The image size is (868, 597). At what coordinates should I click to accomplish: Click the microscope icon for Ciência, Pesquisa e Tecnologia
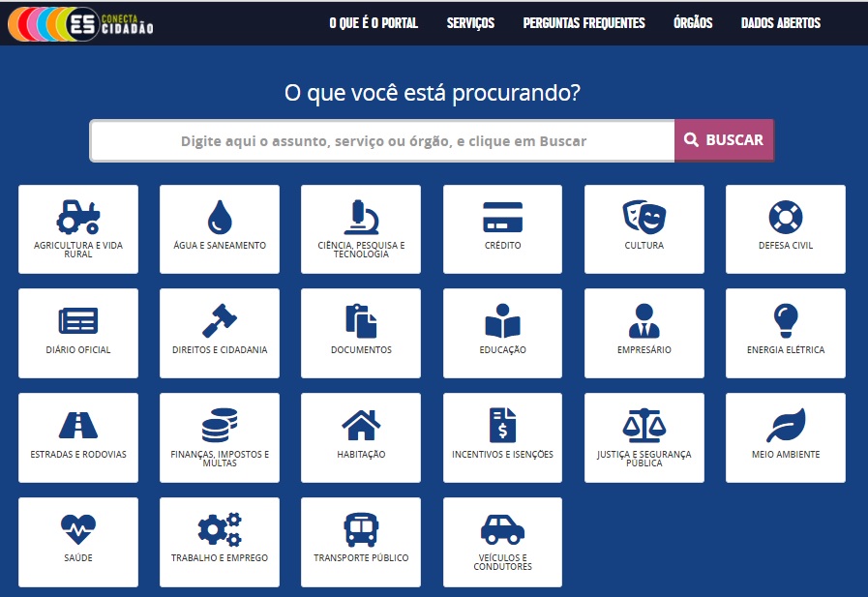click(x=360, y=215)
